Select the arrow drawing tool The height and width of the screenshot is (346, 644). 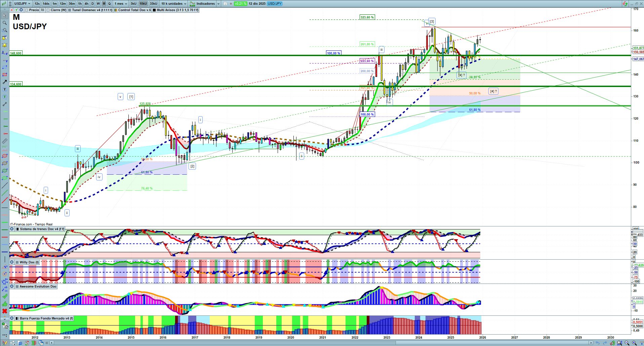click(x=5, y=82)
